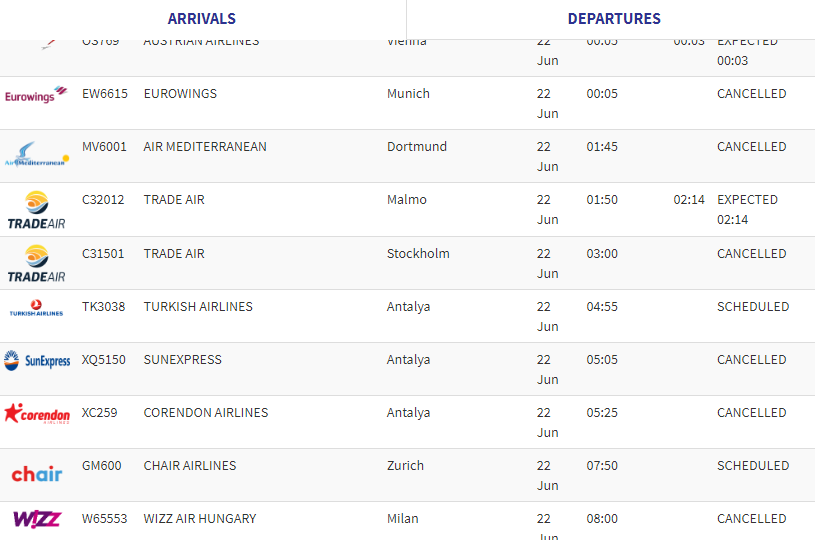Click the Trade Air logo for flight C32012

click(x=36, y=210)
